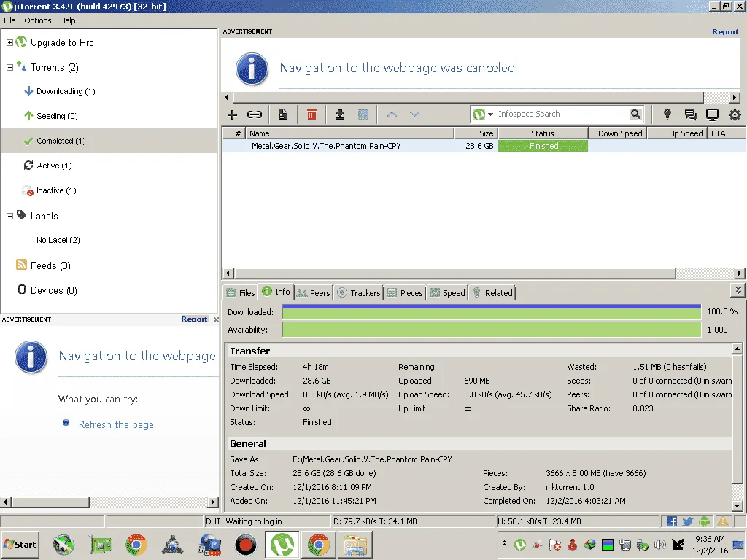
Task: Click the search magnifier icon
Action: tap(635, 114)
